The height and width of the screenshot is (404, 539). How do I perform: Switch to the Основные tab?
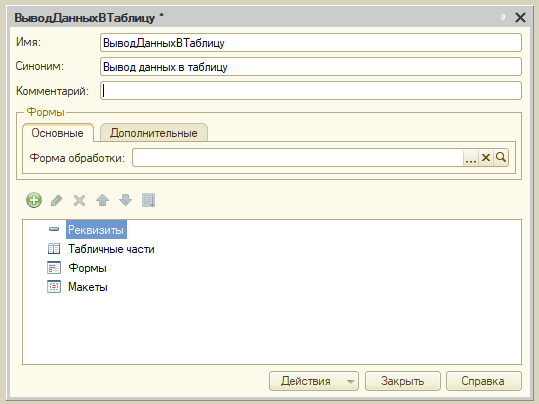[58, 133]
